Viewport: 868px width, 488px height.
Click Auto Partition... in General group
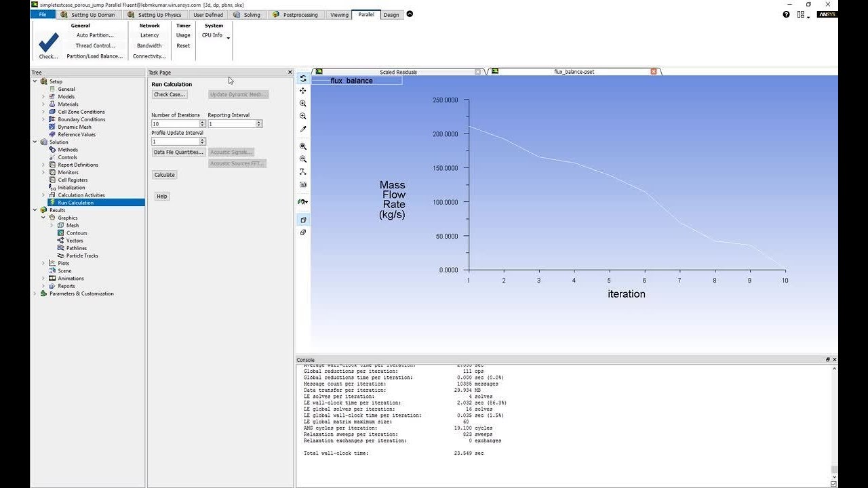[x=95, y=35]
